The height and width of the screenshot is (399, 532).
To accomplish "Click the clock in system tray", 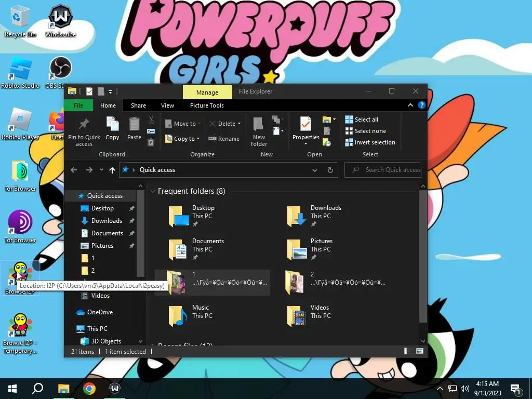I will [x=487, y=389].
